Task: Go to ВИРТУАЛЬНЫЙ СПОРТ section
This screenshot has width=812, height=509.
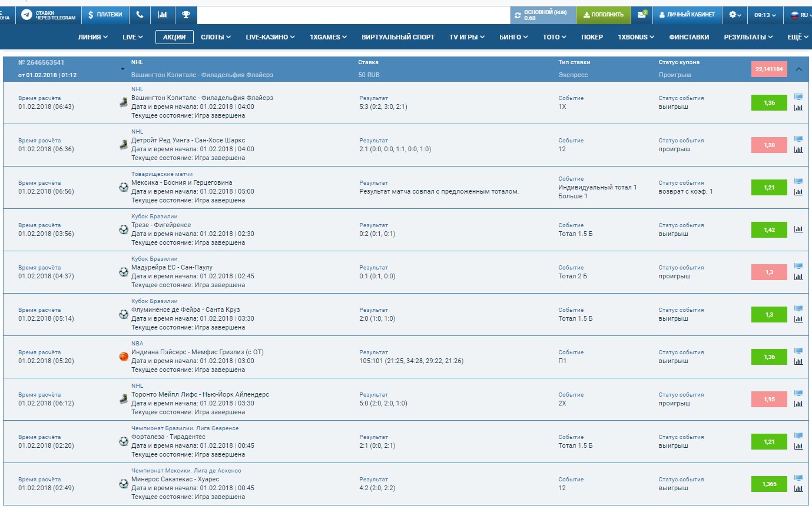Action: point(398,37)
